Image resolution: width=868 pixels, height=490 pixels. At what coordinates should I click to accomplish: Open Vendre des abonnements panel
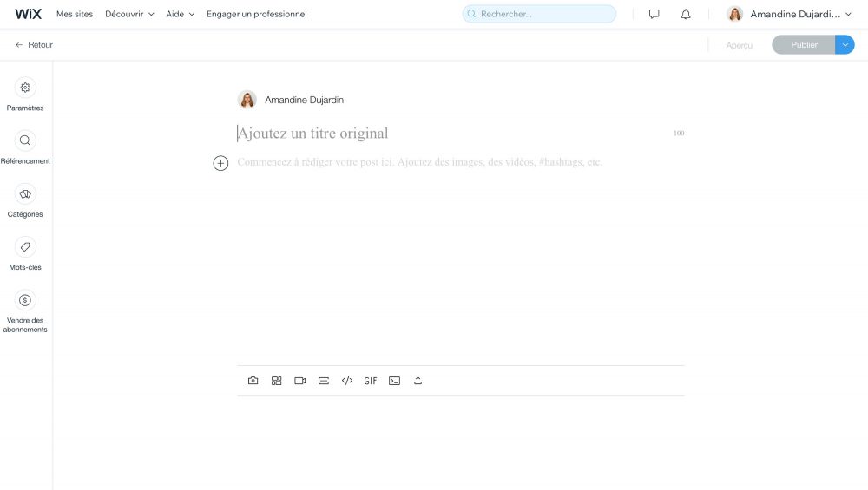25,300
